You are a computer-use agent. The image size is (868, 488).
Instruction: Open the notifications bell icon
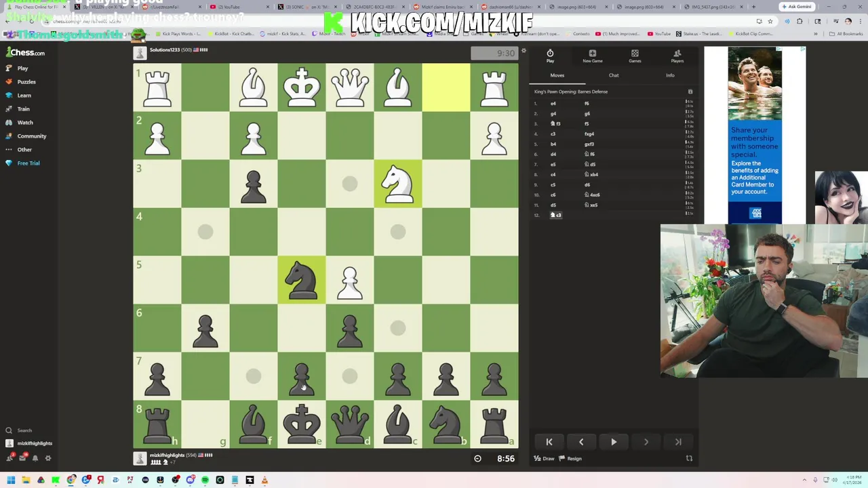point(35,458)
